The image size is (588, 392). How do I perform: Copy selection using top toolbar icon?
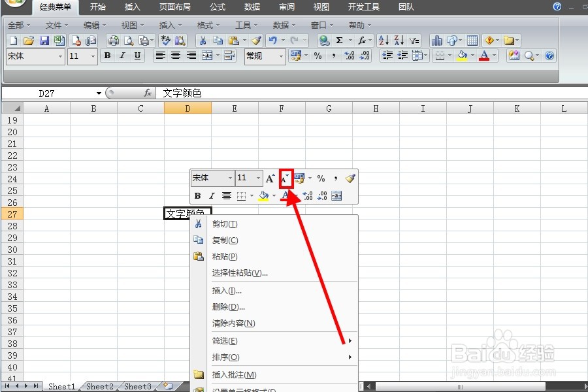pos(218,41)
